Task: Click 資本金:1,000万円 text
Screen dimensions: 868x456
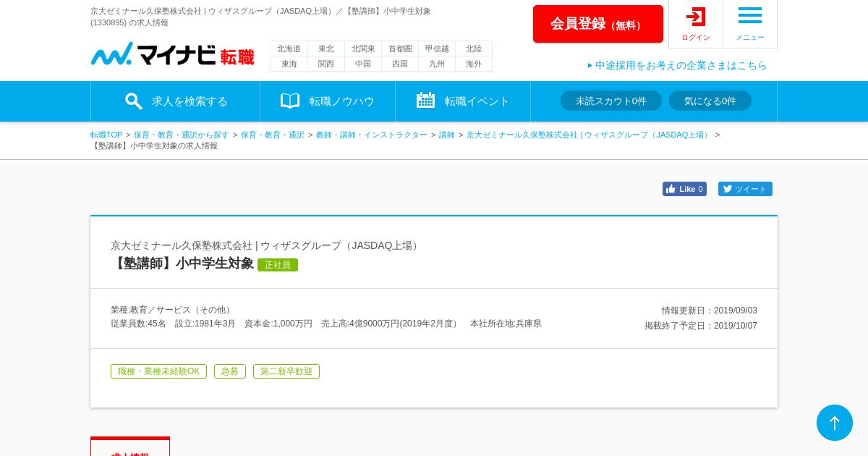Action: pyautogui.click(x=278, y=324)
